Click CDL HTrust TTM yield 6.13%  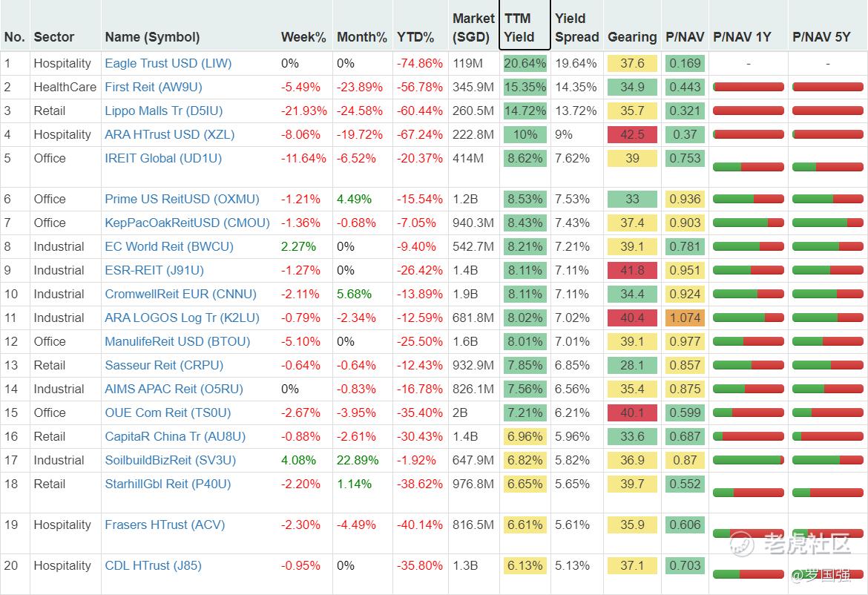coord(525,565)
